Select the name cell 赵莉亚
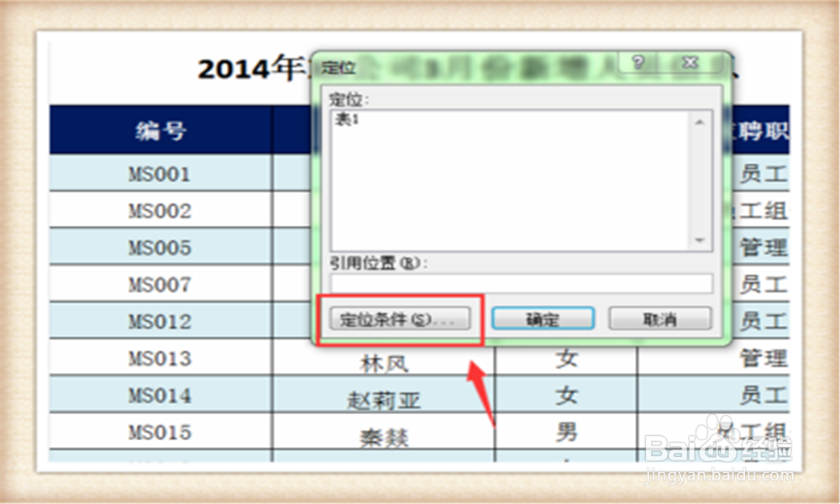Viewport: 840px width, 504px height. point(384,395)
